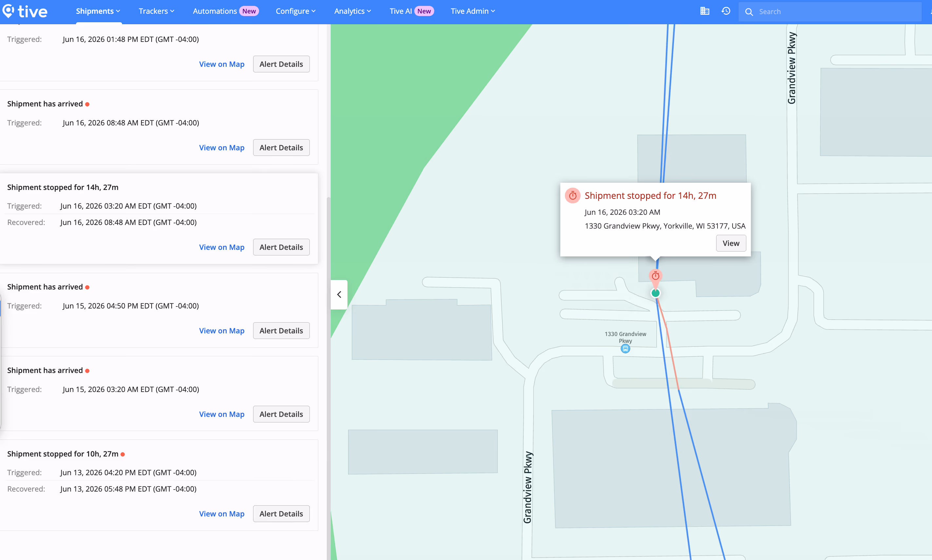Expand the Trackers menu
This screenshot has height=560, width=932.
click(x=156, y=11)
